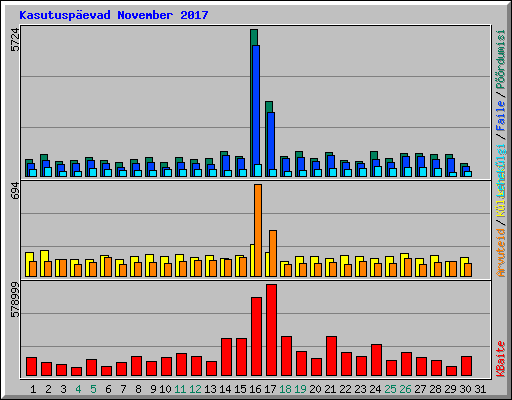Click the top axis value 5724
The width and height of the screenshot is (512, 400).
coord(15,39)
